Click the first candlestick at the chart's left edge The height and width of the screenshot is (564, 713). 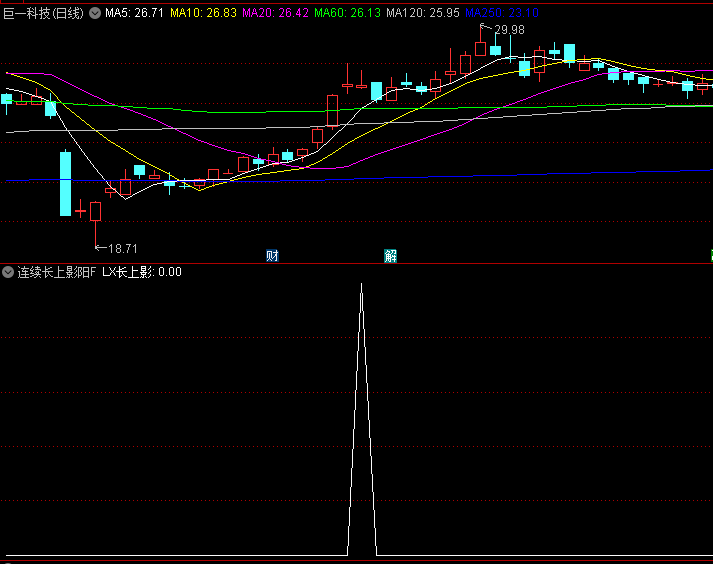point(7,98)
